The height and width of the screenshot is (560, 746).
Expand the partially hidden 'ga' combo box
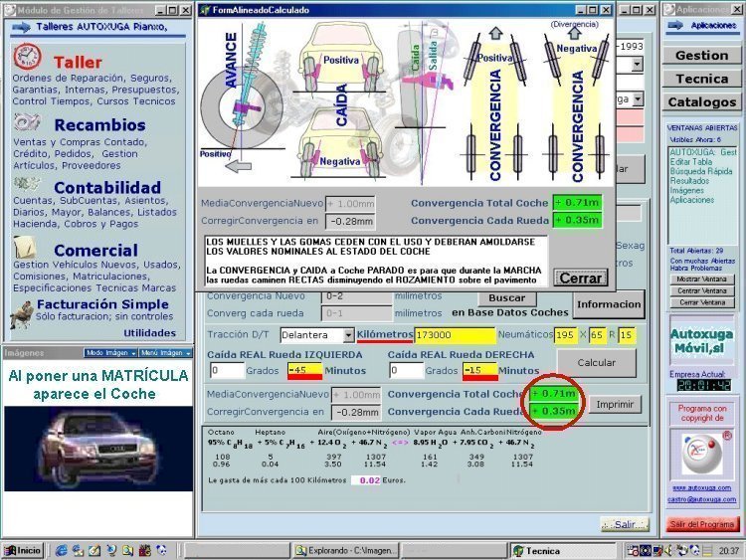pyautogui.click(x=638, y=98)
